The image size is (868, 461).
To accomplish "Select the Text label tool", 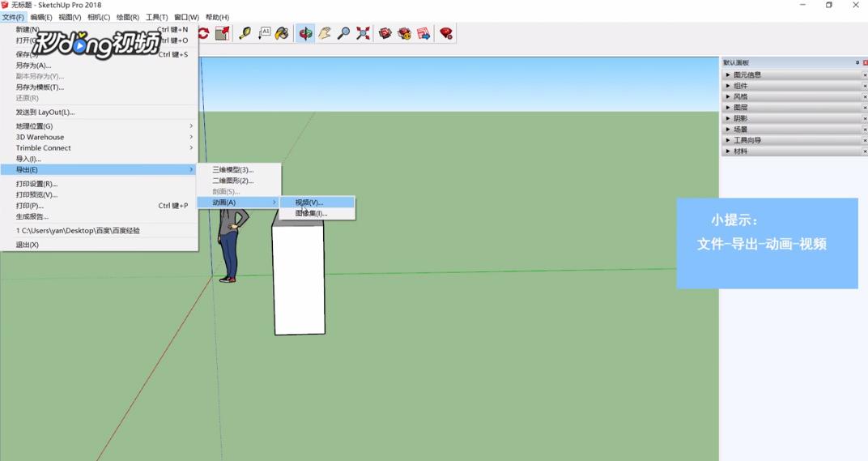I will coord(264,33).
